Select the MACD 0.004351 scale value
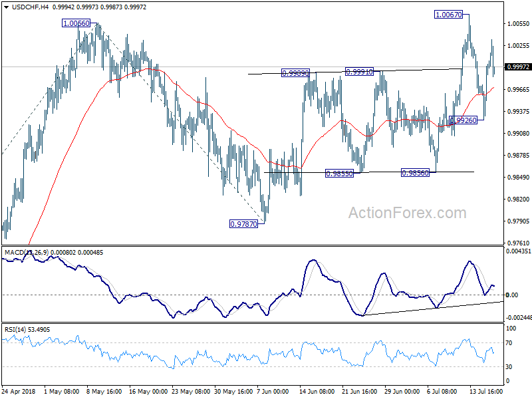This screenshot has width=532, height=399. coord(519,251)
